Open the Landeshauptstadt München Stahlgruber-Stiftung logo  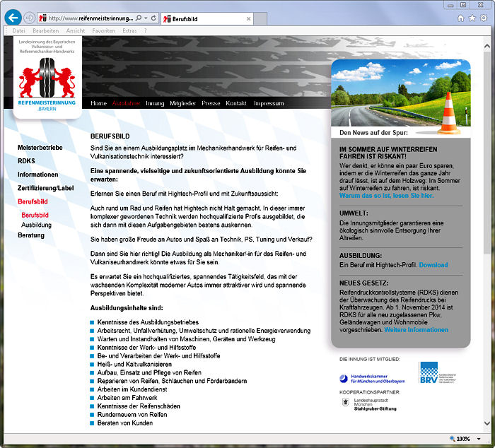click(368, 404)
